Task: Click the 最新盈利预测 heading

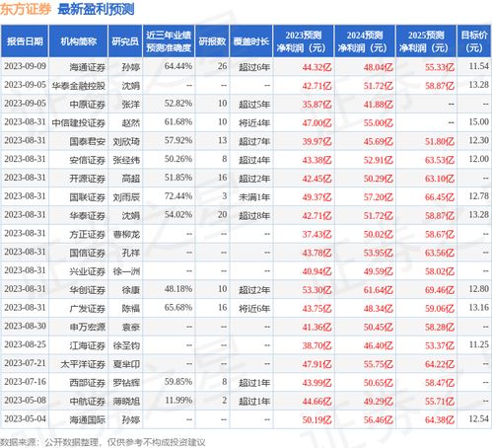Action: (x=96, y=9)
